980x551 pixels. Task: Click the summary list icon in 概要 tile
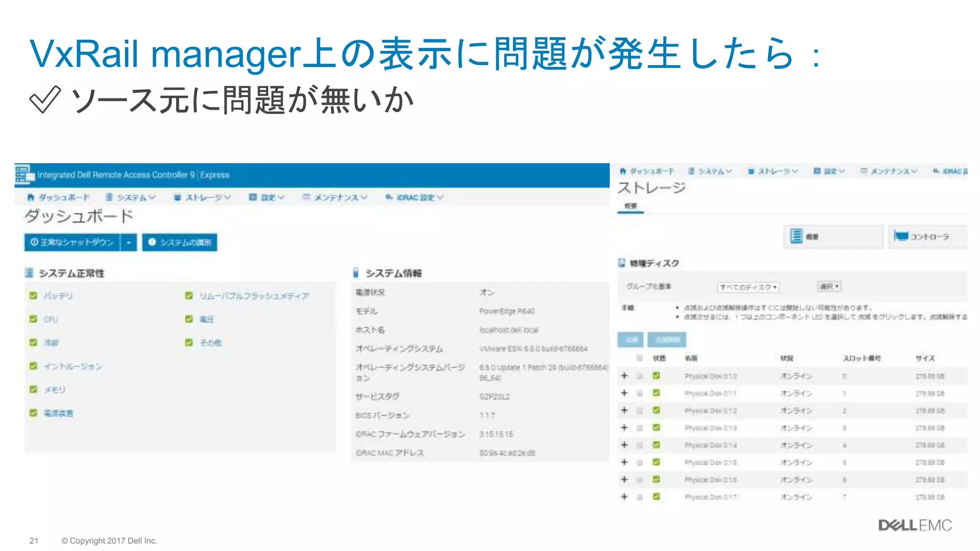[x=796, y=236]
